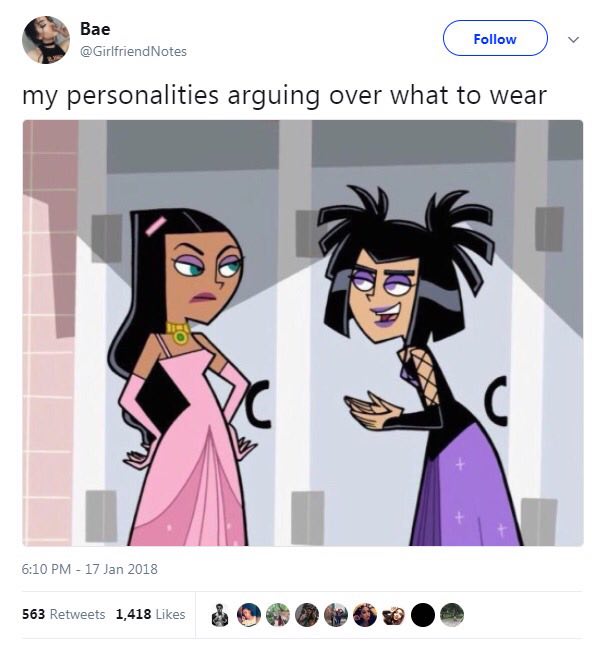The width and height of the screenshot is (605, 648).
Task: Click the pink-dress character in the image
Action: 186,377
